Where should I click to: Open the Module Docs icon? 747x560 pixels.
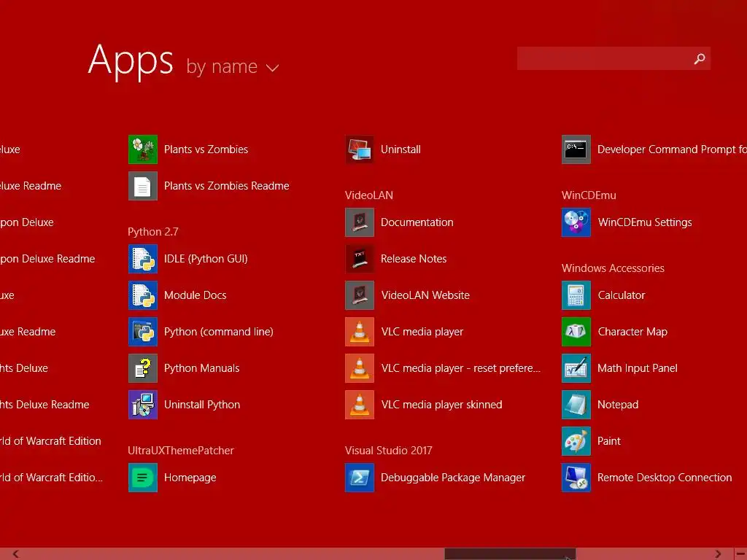143,295
